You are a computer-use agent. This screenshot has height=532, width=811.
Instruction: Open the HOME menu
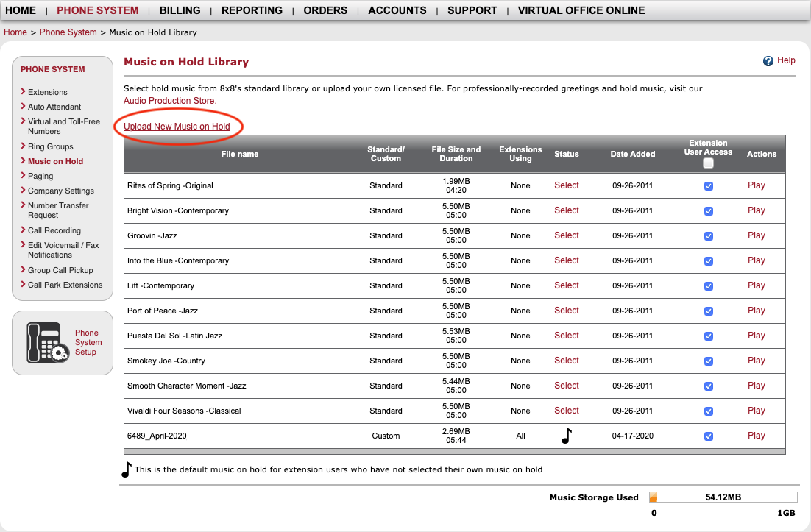(21, 10)
